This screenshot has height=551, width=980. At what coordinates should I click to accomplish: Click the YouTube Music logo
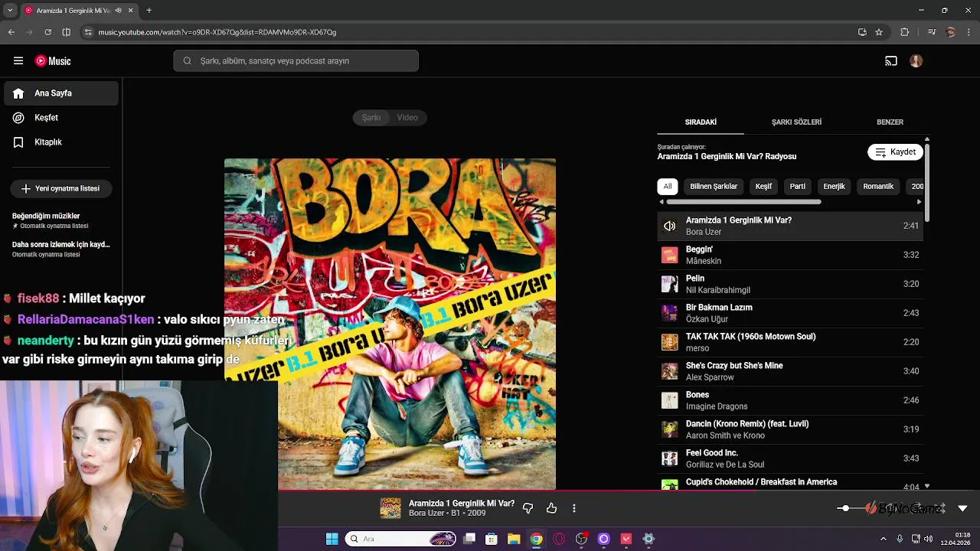click(53, 61)
